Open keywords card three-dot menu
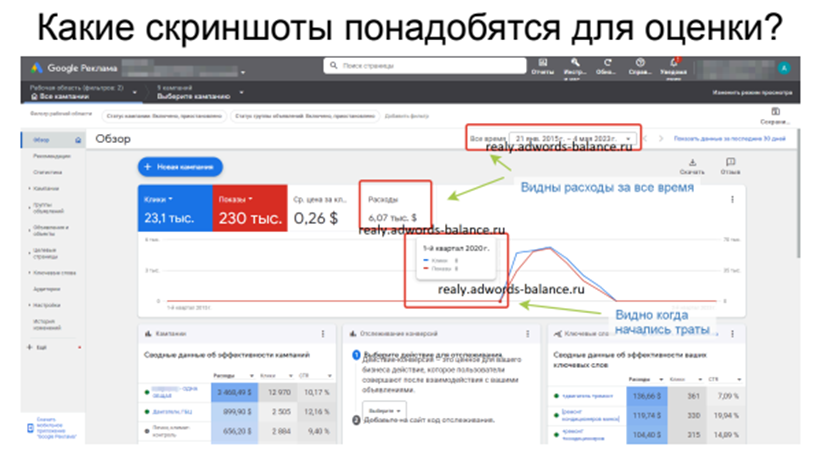 [732, 334]
